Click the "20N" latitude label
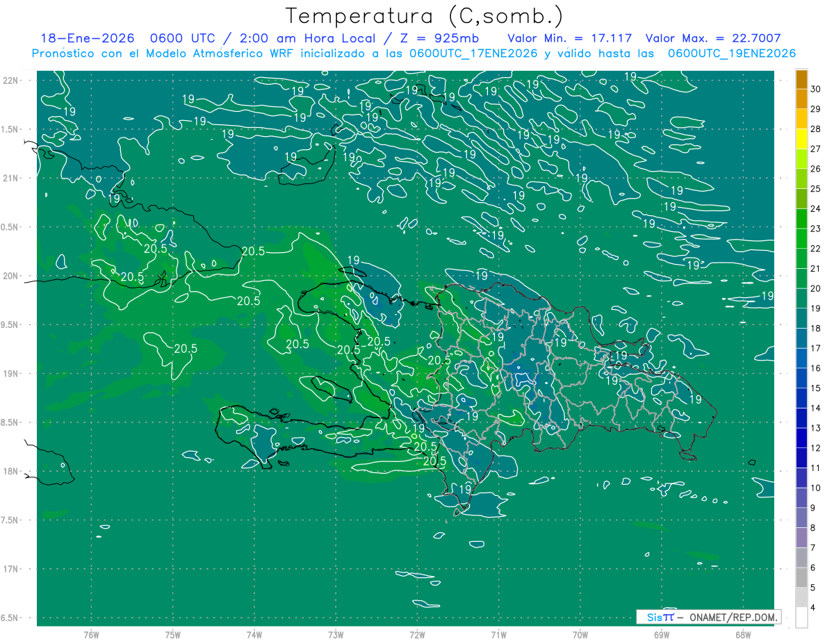The image size is (834, 644). 10,276
